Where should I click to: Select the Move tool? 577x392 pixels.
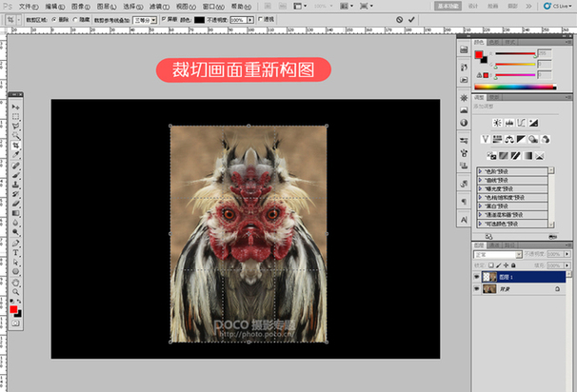(16, 107)
